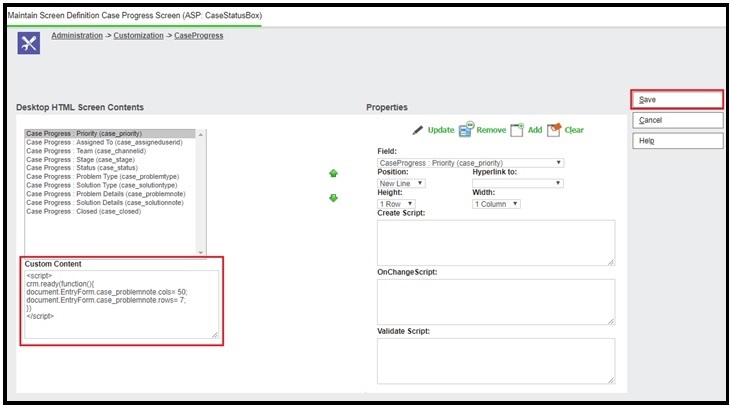729x405 pixels.
Task: Move field down with green arrow
Action: [x=333, y=198]
